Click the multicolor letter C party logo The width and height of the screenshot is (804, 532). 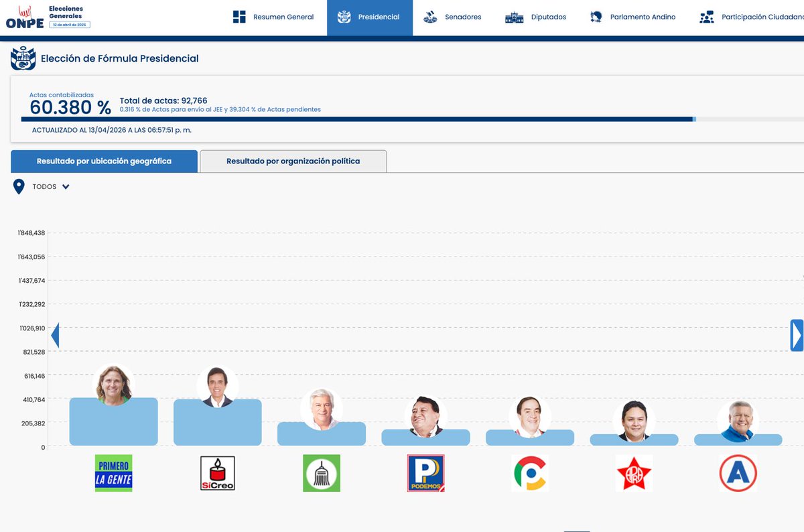click(529, 473)
